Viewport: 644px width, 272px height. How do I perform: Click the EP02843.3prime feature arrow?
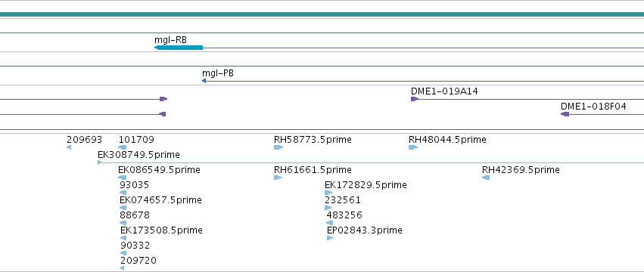(x=330, y=238)
